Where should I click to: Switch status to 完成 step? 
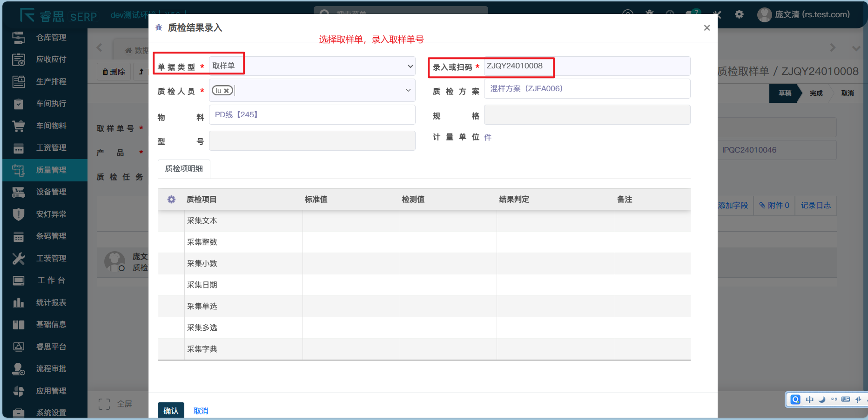coord(816,93)
